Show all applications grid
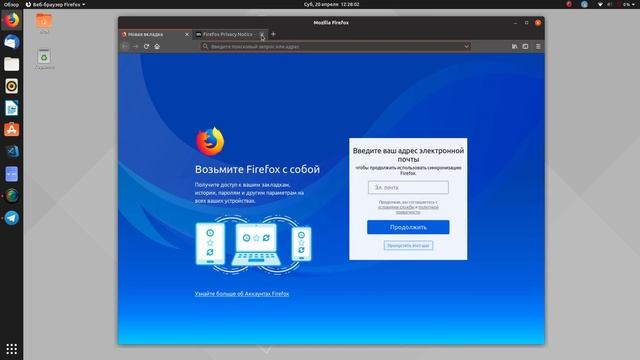 coord(11,349)
